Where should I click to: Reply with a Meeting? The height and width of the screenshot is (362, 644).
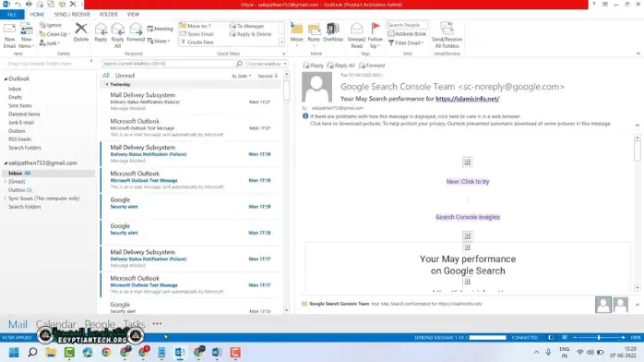pyautogui.click(x=161, y=29)
